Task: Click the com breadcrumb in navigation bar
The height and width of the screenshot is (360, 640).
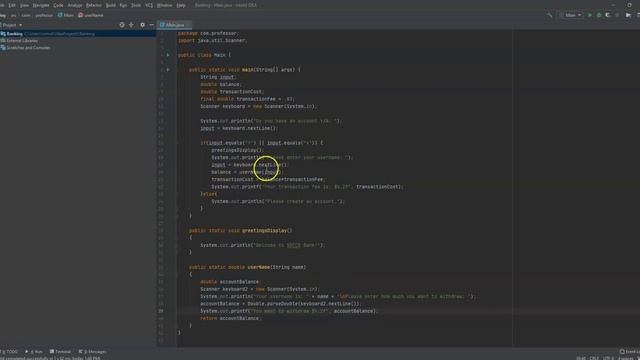Action: 26,15
